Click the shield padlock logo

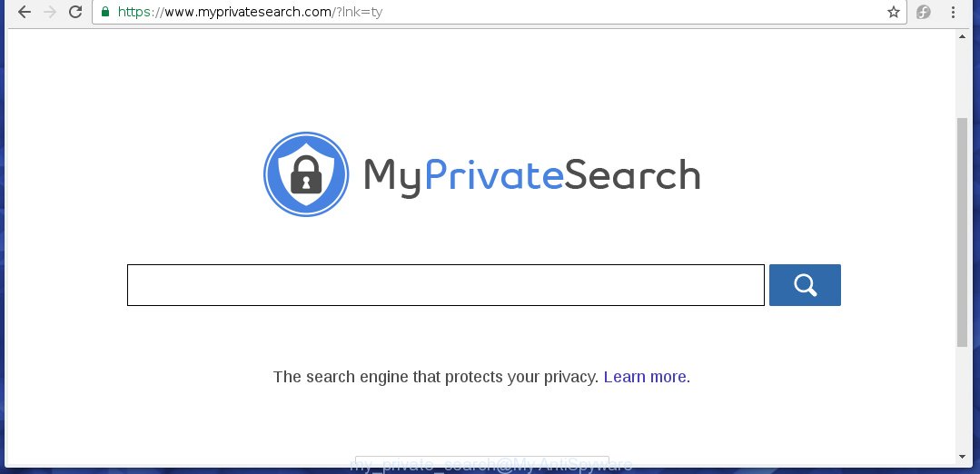click(x=306, y=174)
